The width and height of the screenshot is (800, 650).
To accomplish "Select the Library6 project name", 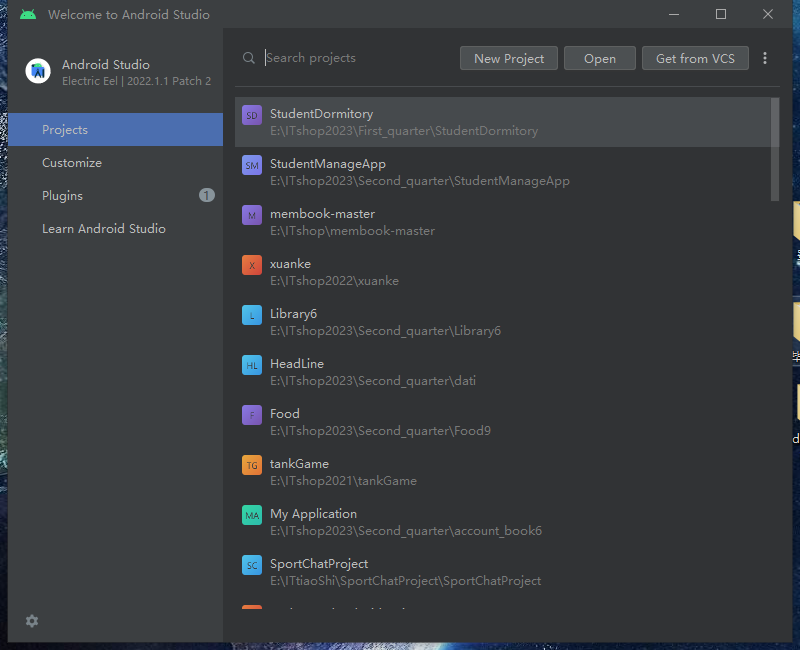I will (293, 314).
